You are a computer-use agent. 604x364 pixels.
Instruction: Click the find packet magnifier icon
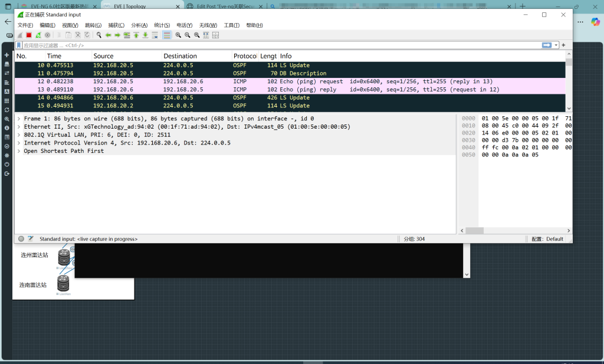99,35
